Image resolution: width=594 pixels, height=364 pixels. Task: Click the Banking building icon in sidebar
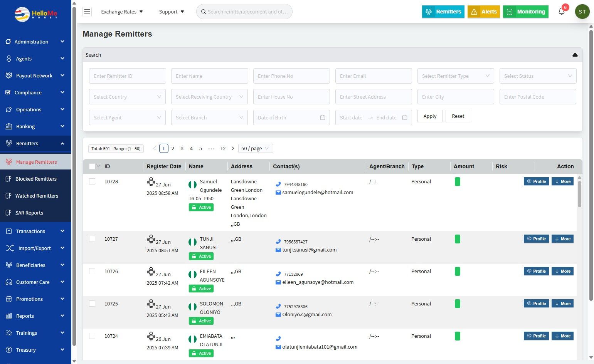[x=9, y=126]
